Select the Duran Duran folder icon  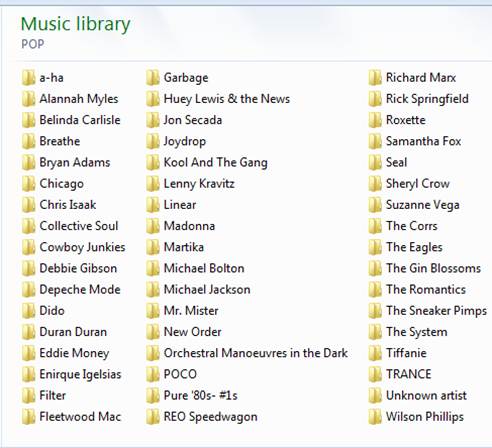click(x=29, y=332)
